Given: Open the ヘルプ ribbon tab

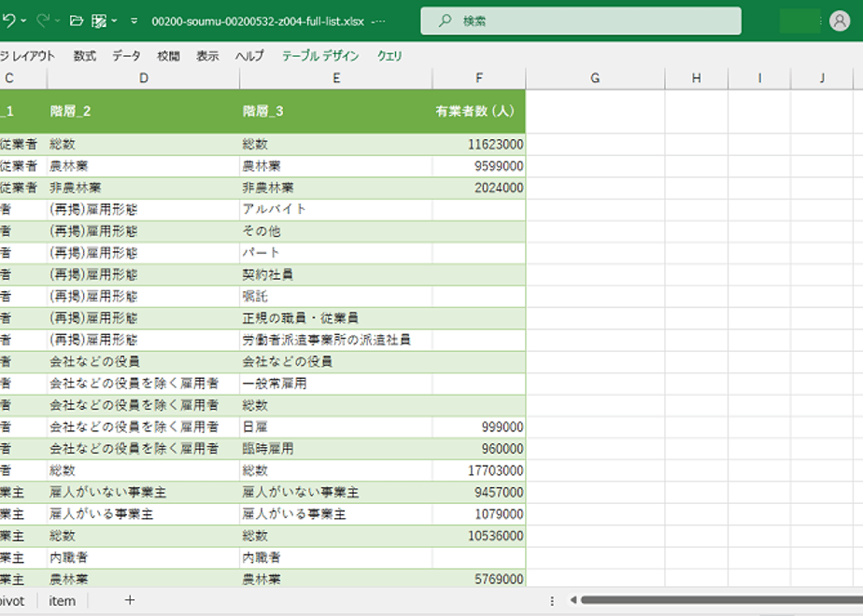Looking at the screenshot, I should pos(249,56).
